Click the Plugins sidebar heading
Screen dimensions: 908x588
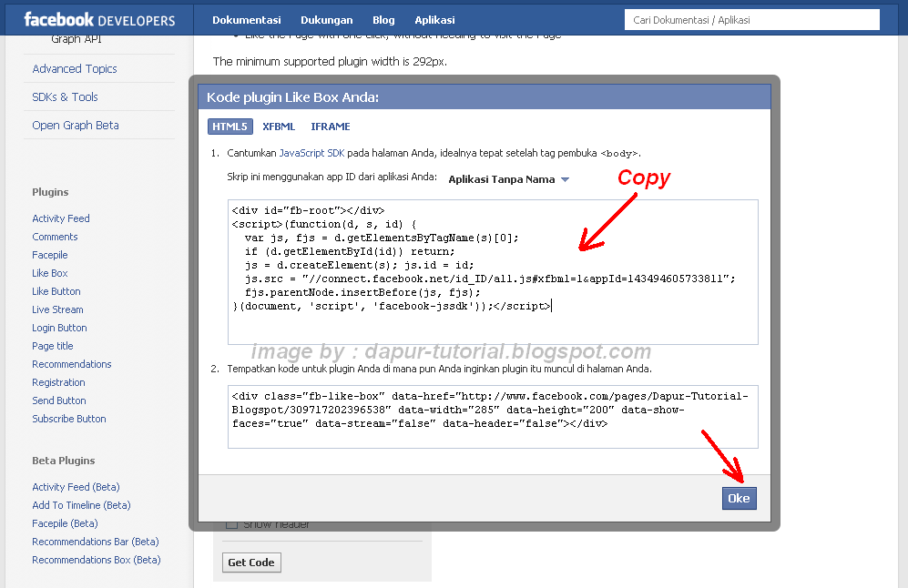pos(50,192)
